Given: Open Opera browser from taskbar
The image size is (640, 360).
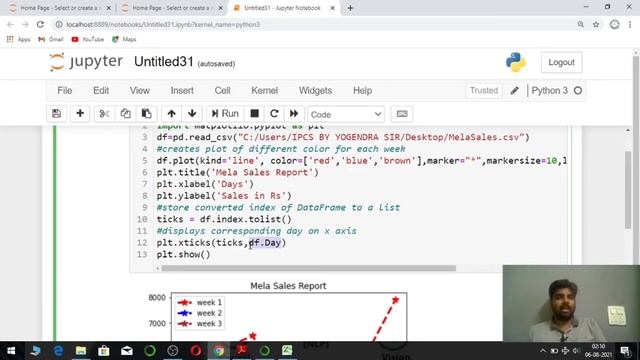Looking at the screenshot, I should 196,351.
